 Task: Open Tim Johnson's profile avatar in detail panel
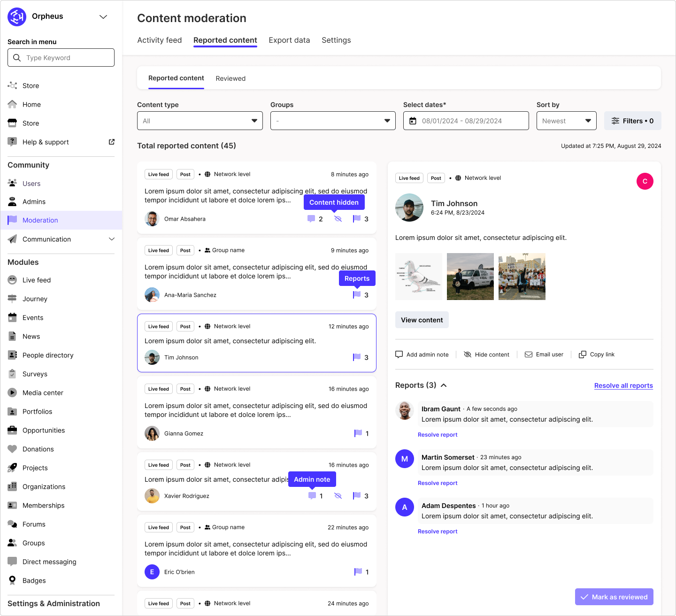tap(409, 208)
